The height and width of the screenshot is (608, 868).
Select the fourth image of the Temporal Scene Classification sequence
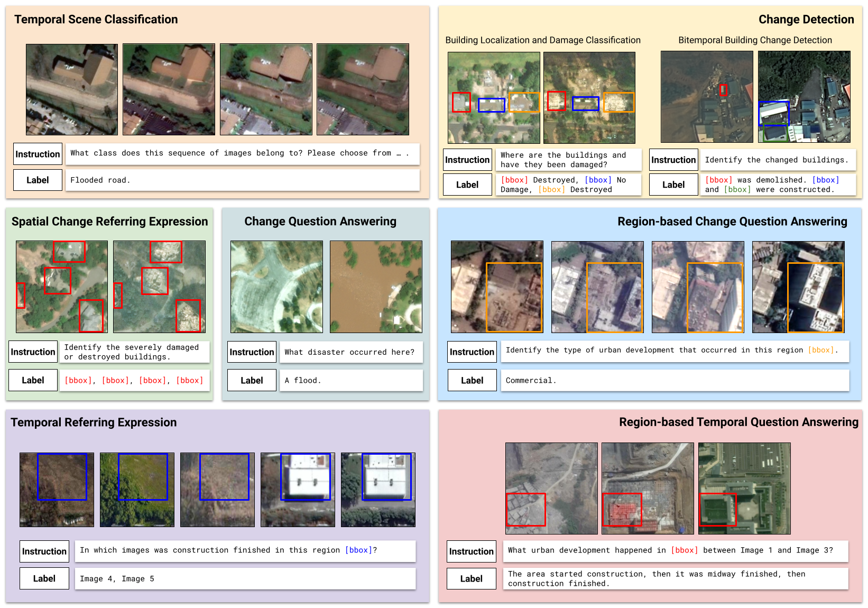click(363, 89)
